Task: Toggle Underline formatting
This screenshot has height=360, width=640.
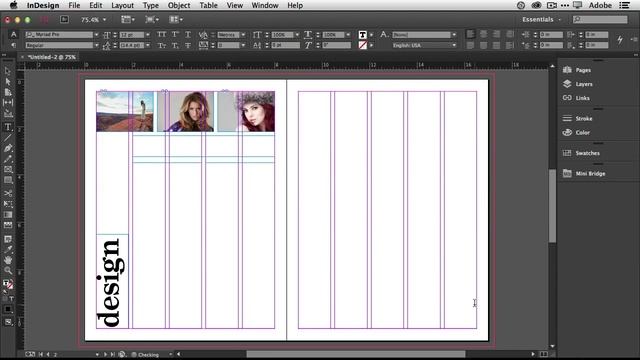Action: [188, 35]
